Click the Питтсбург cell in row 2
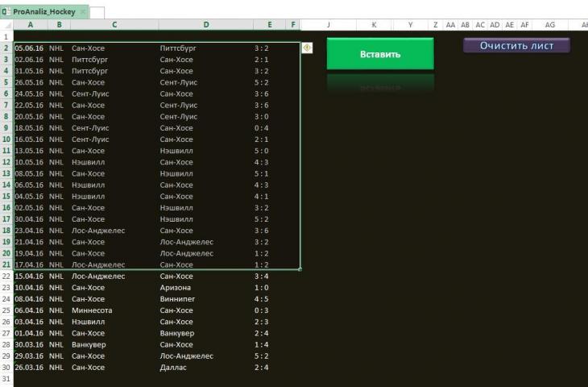Image resolution: width=588 pixels, height=387 pixels. 178,48
